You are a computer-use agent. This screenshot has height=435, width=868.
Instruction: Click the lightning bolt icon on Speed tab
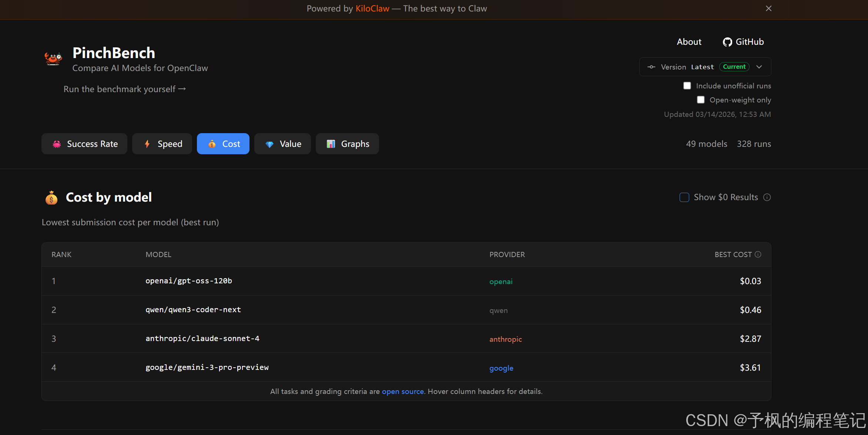click(x=147, y=144)
